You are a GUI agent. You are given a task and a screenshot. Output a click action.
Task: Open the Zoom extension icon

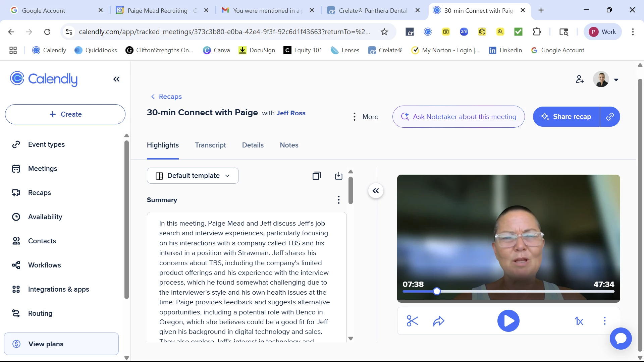click(x=464, y=32)
